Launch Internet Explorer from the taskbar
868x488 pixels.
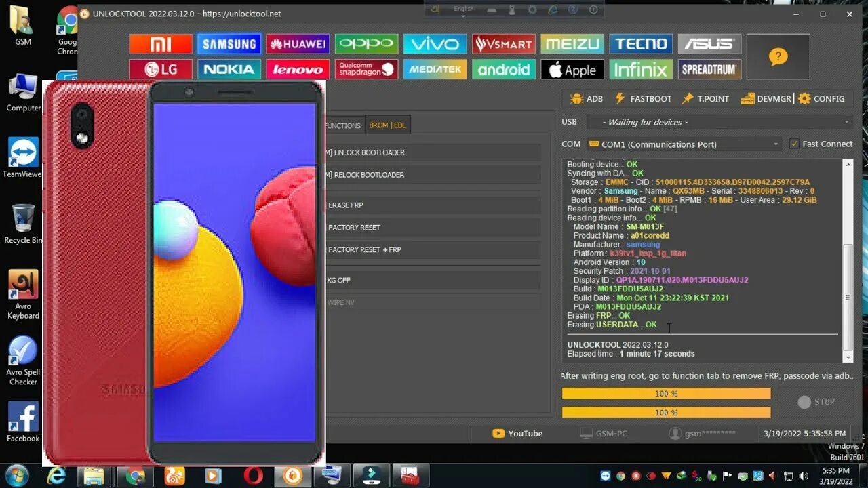pyautogui.click(x=56, y=476)
